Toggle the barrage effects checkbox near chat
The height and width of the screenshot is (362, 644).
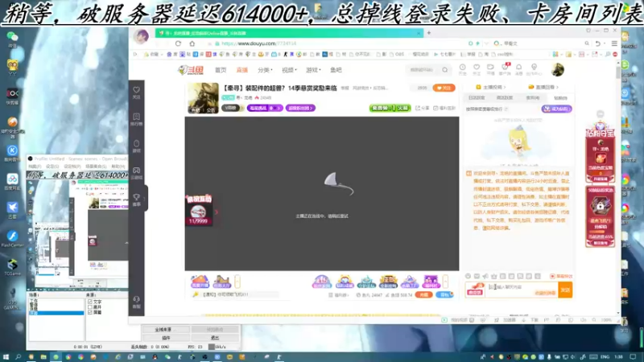pyautogui.click(x=552, y=276)
